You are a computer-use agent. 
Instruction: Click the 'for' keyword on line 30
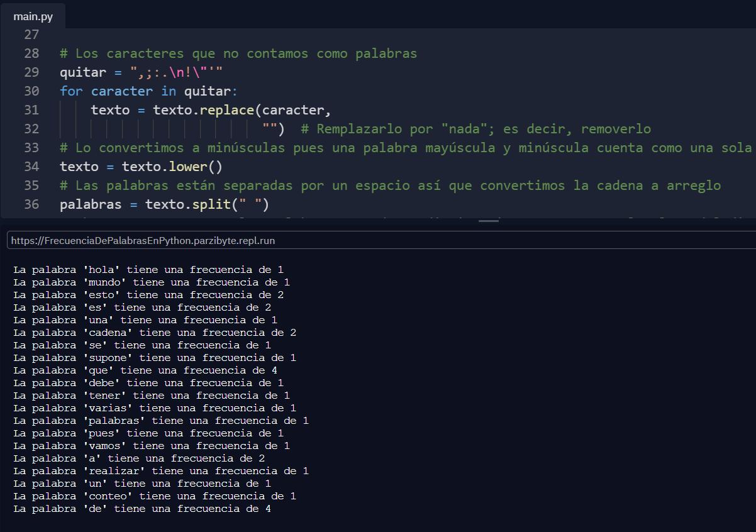point(71,91)
